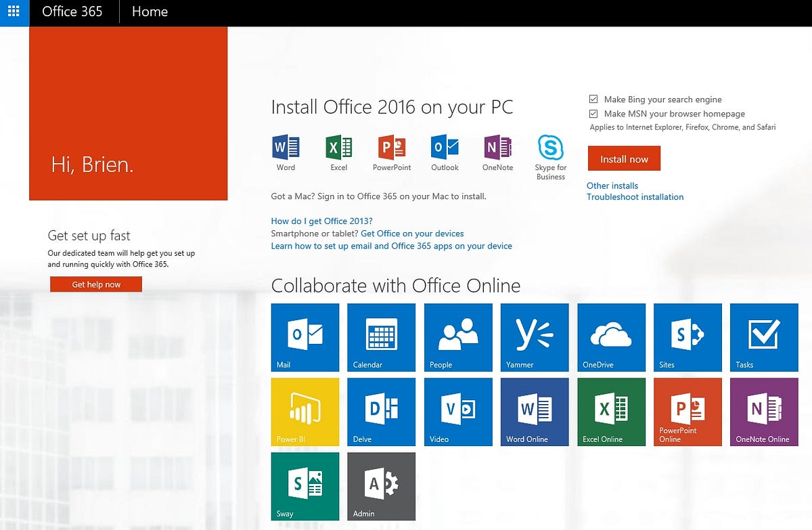
Task: Click the Get set up fast heading
Action: (89, 236)
